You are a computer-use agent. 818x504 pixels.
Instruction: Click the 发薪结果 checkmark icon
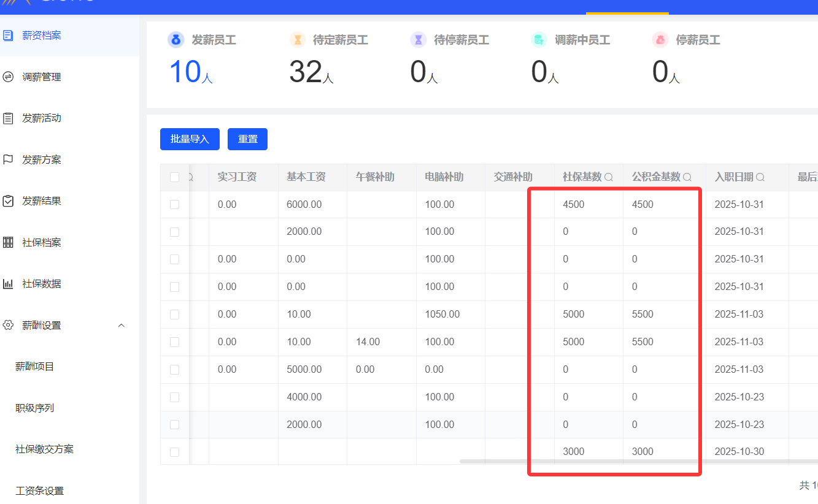(8, 201)
